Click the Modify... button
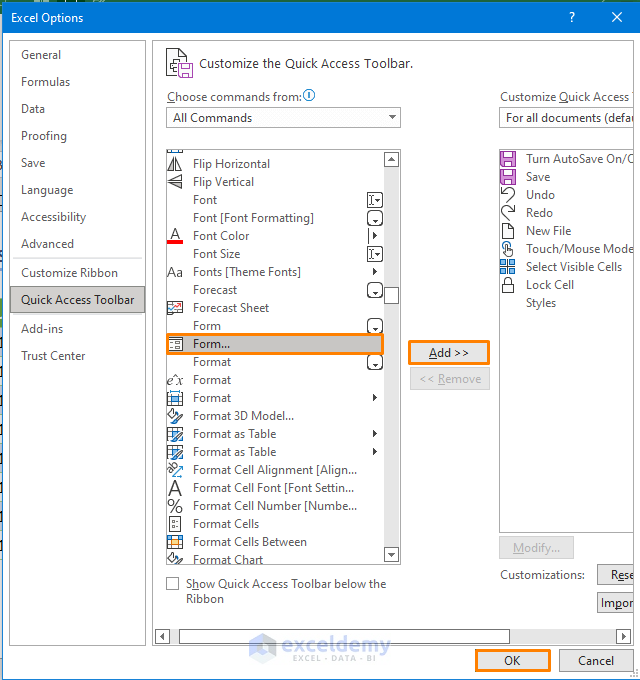The image size is (640, 680). pos(536,548)
